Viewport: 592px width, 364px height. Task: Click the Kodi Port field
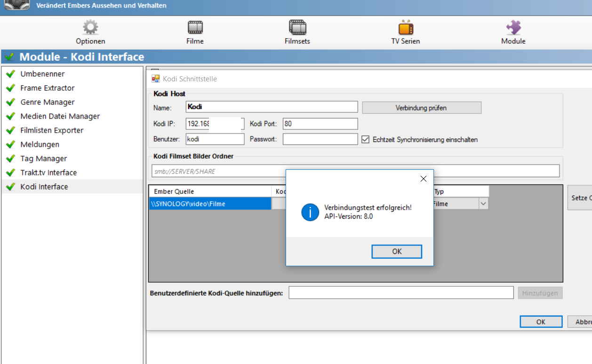click(x=320, y=124)
